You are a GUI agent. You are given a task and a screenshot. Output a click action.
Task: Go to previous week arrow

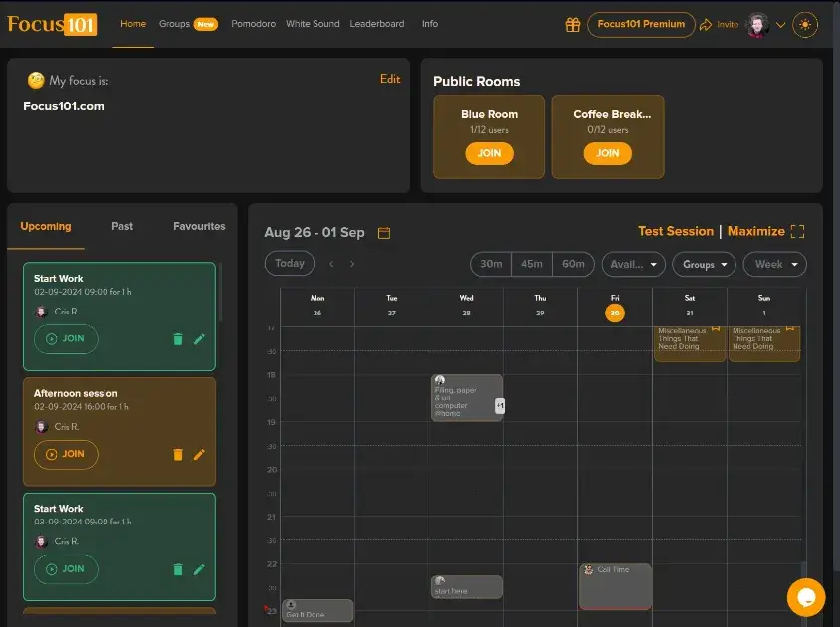[331, 264]
